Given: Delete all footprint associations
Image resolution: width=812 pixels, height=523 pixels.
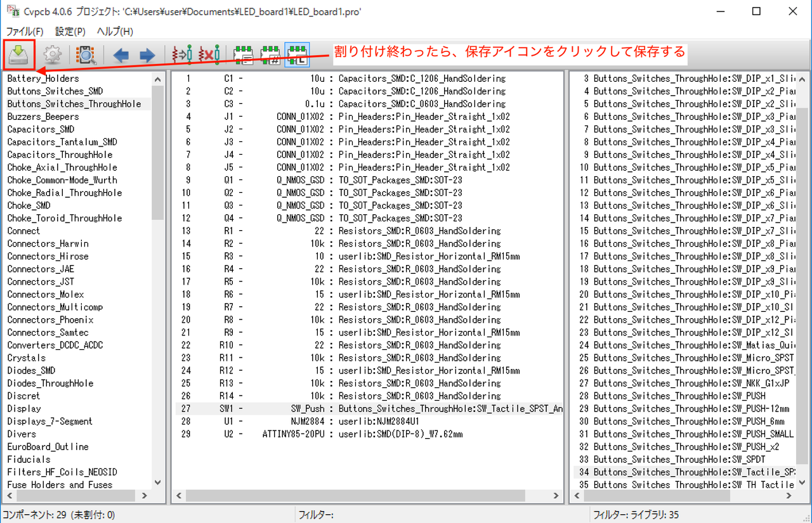Looking at the screenshot, I should point(209,55).
